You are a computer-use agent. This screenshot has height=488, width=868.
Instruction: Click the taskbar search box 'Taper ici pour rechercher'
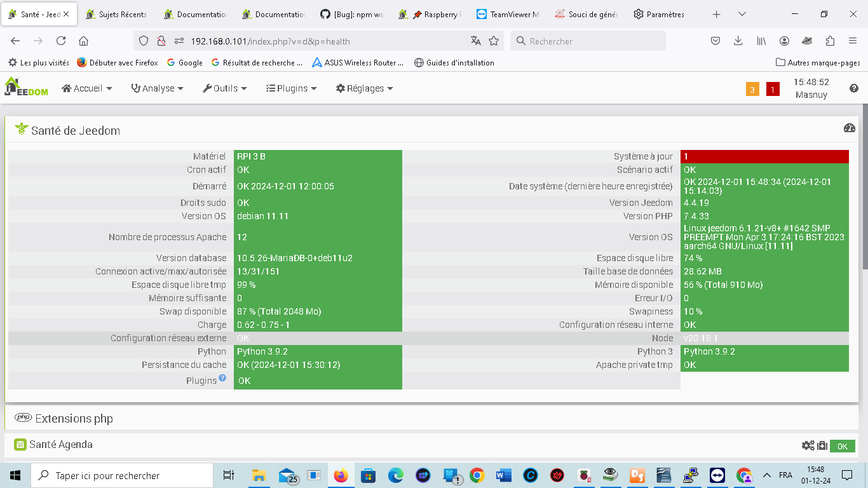pos(122,475)
